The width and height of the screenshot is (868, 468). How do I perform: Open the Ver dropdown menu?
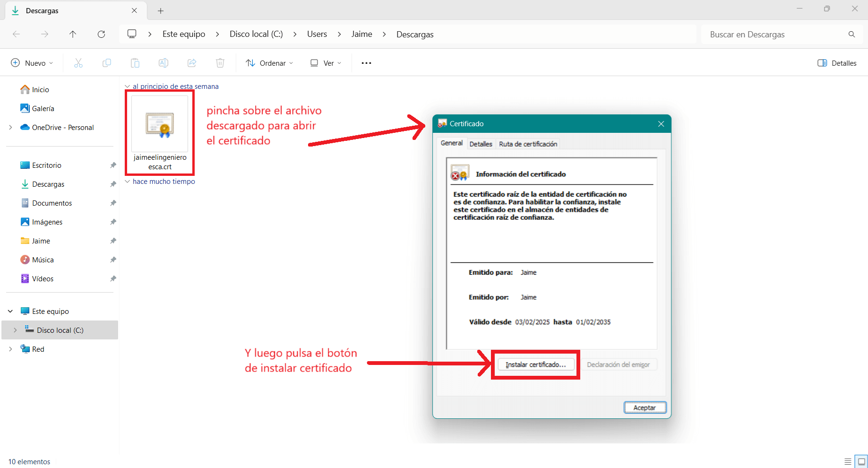pyautogui.click(x=325, y=62)
